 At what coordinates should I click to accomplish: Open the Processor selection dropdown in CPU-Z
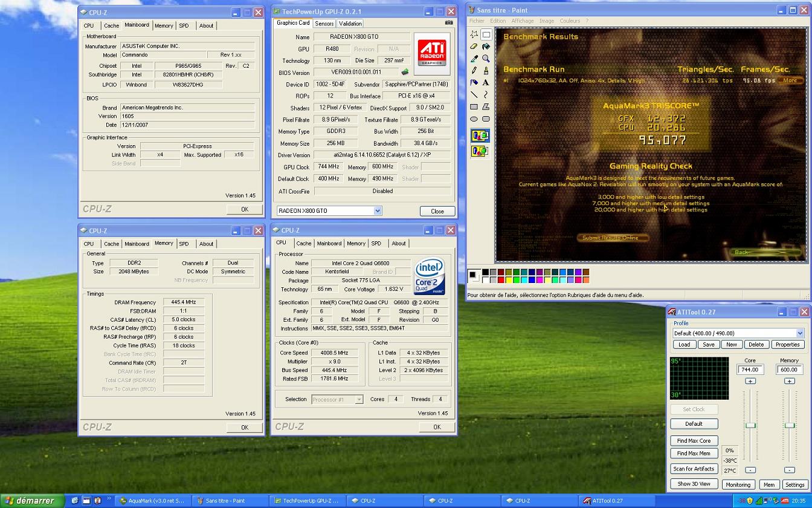pyautogui.click(x=359, y=399)
